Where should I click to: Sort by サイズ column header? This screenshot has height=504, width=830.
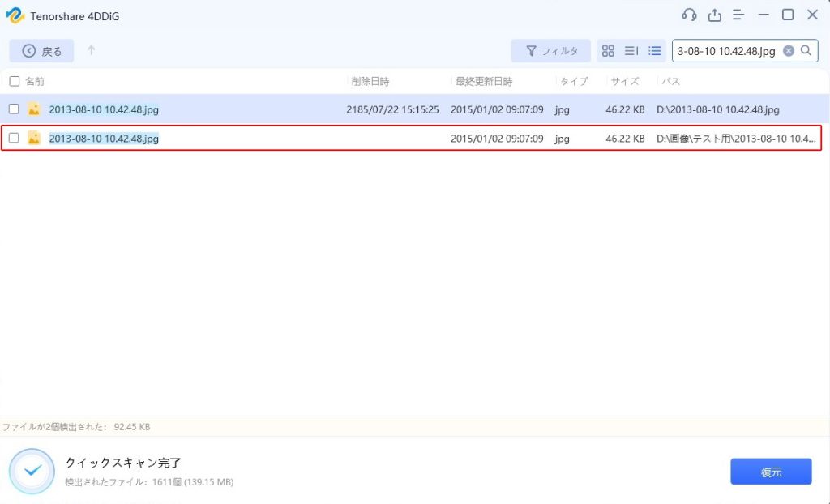click(x=624, y=82)
